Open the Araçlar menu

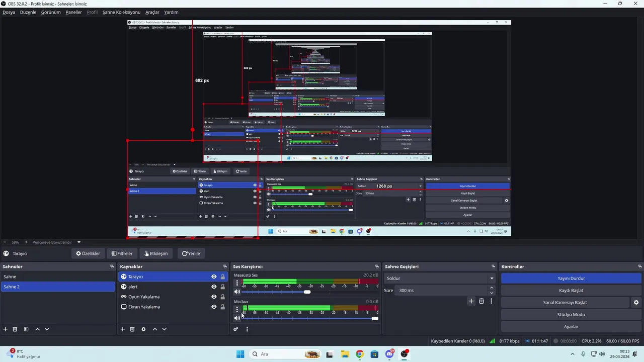point(152,12)
